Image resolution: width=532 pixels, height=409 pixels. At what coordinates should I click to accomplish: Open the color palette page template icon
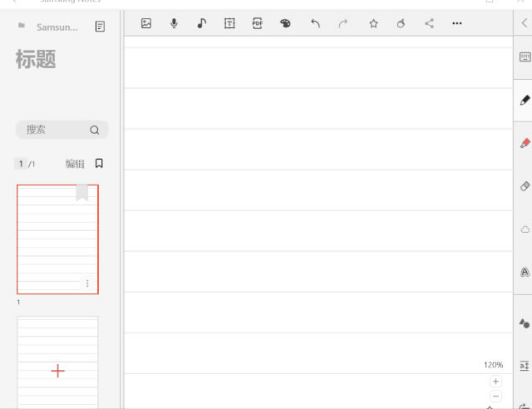pos(285,23)
